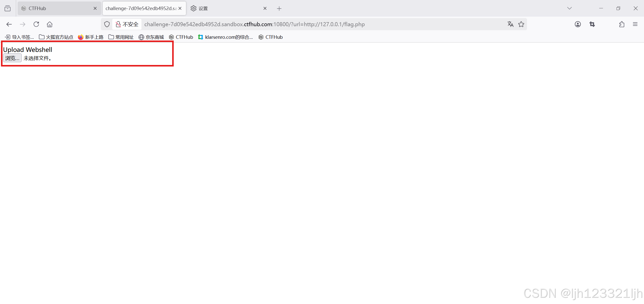The width and height of the screenshot is (644, 304).
Task: Expand the list all tabs chevron
Action: pyautogui.click(x=570, y=8)
